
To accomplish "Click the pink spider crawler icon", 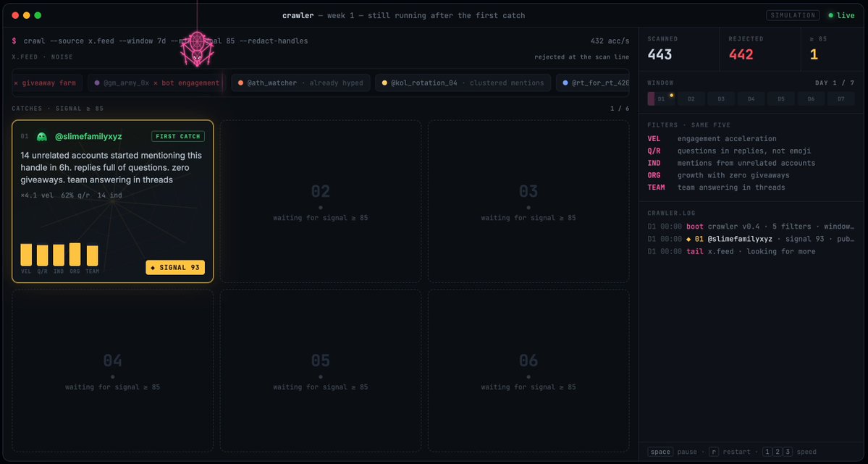I will pos(197,48).
